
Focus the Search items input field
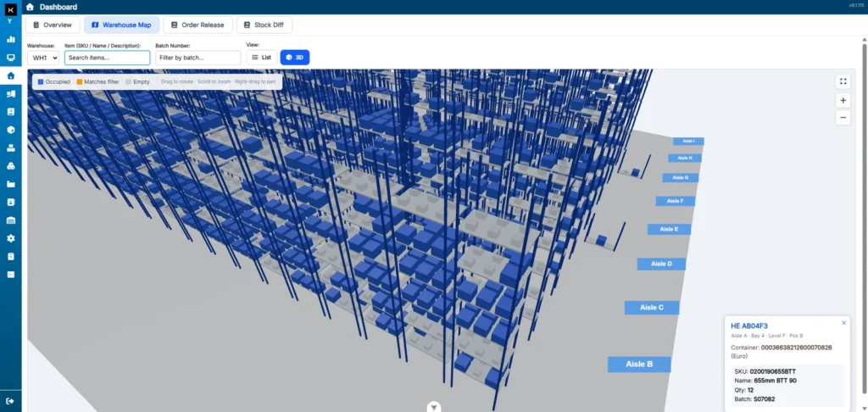(108, 58)
